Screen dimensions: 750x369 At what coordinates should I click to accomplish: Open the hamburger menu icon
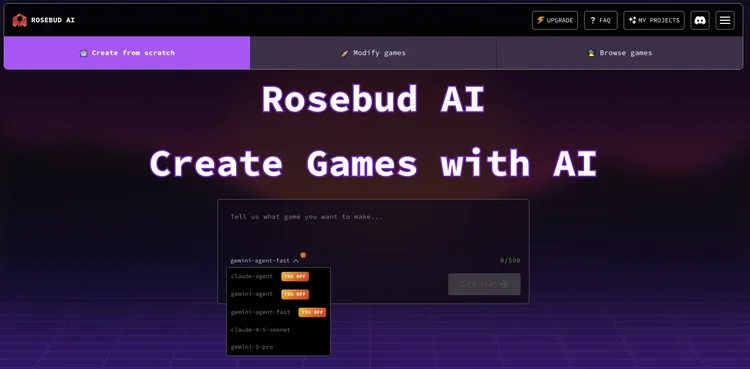(x=725, y=21)
